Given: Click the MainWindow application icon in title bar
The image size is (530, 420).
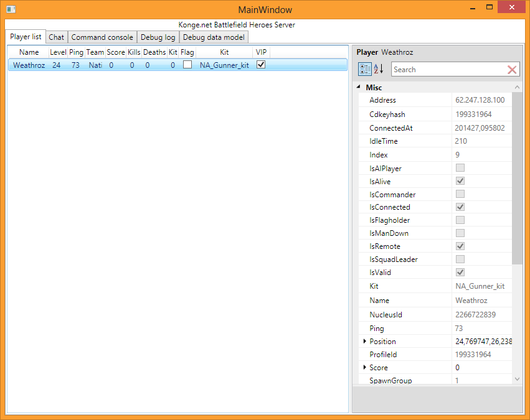Looking at the screenshot, I should click(x=11, y=9).
